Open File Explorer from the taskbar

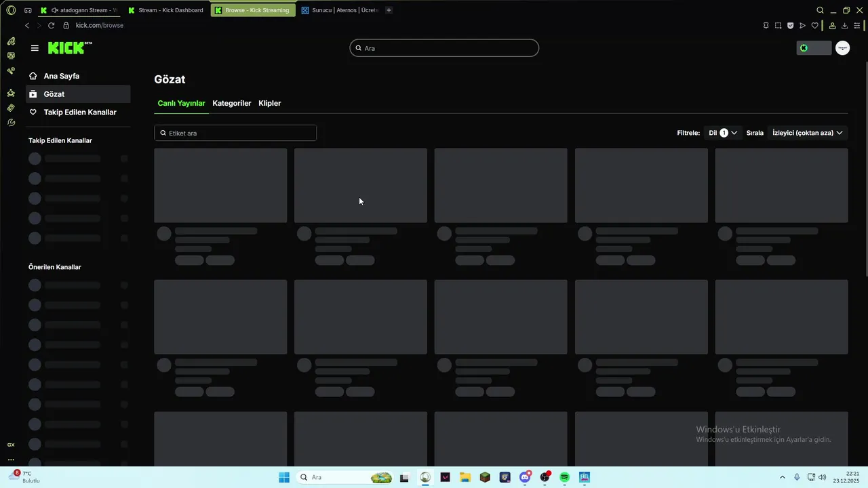pos(465,477)
